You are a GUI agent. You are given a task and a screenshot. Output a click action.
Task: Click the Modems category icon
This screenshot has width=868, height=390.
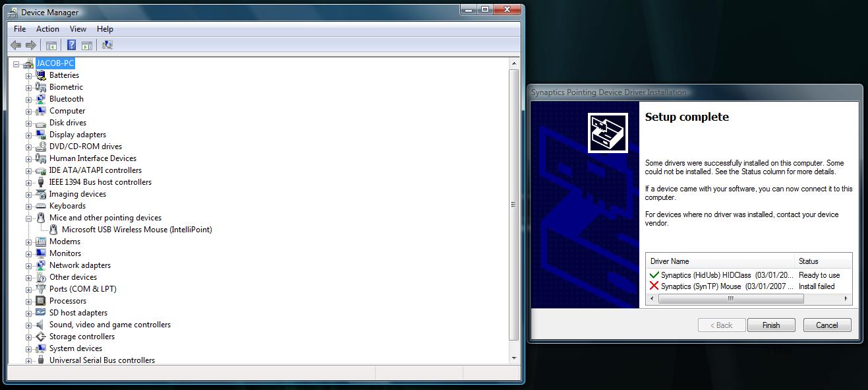41,242
